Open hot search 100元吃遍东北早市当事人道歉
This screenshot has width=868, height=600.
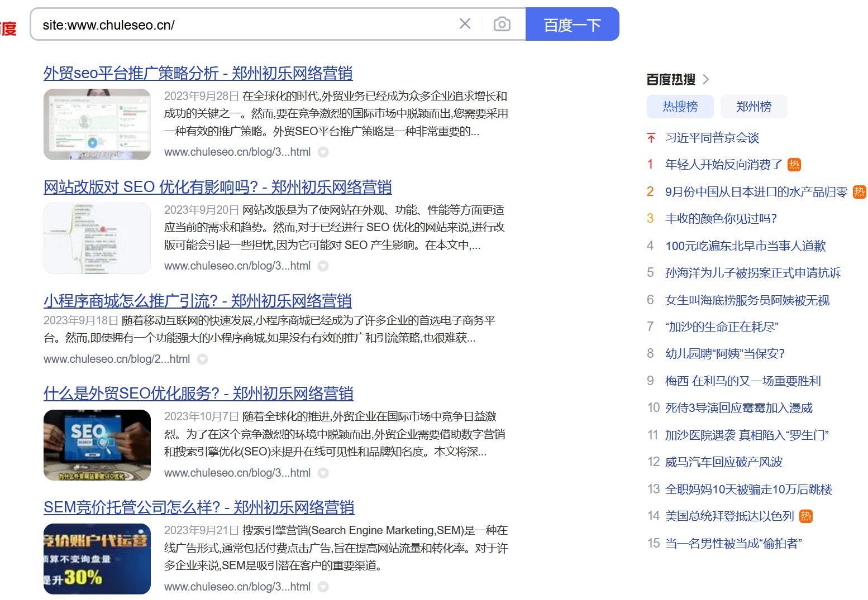point(746,246)
